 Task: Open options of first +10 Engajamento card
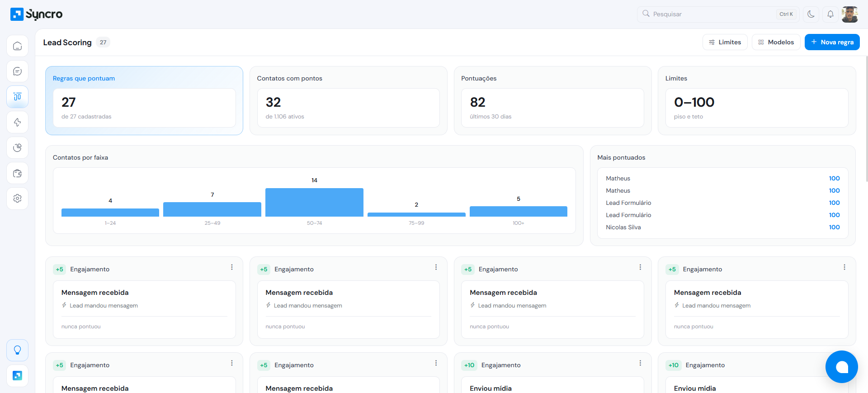[640, 363]
